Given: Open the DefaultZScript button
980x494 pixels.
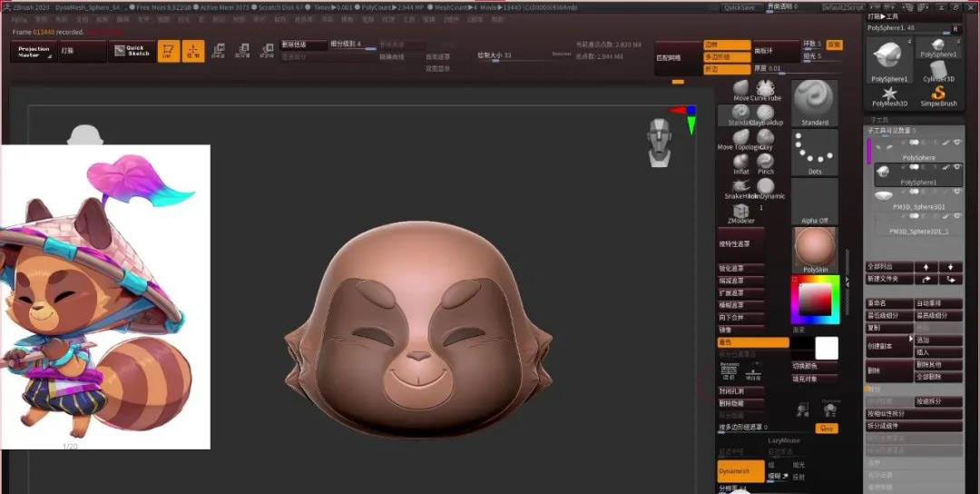Looking at the screenshot, I should [x=842, y=7].
